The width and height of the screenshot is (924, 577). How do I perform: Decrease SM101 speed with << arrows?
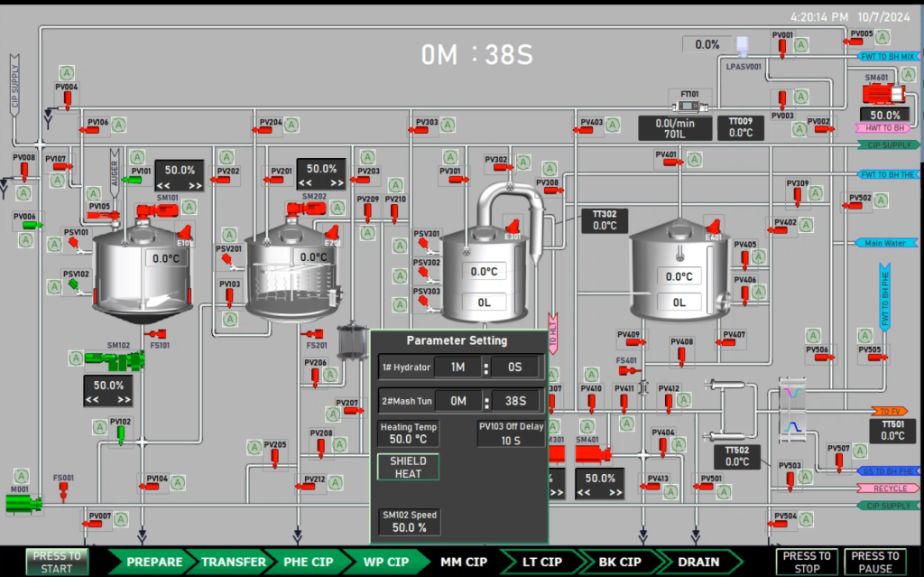(163, 185)
